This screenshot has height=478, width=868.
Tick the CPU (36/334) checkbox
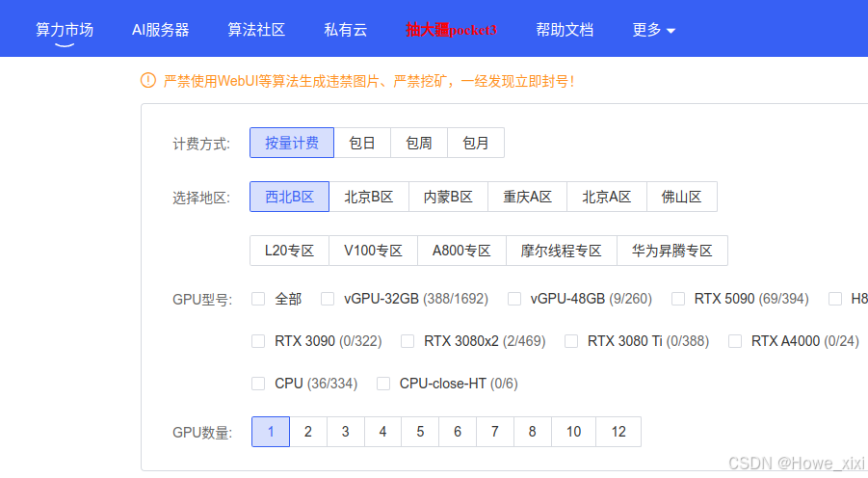point(258,384)
